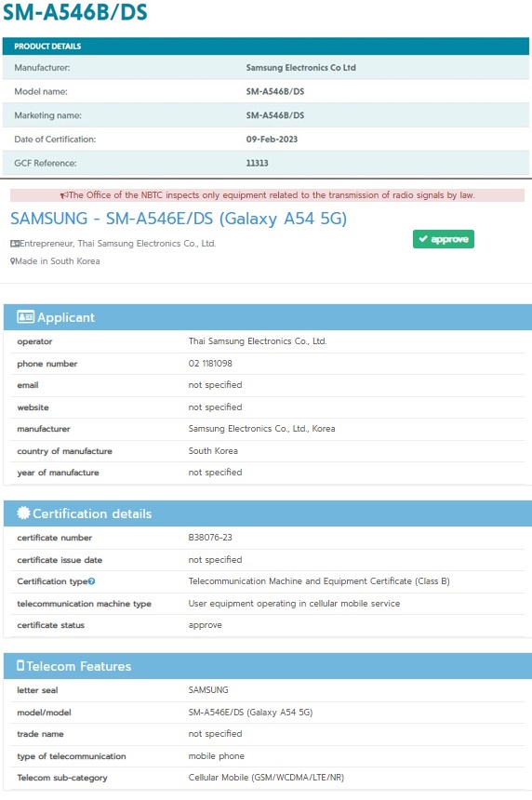
Task: Click the certificate number label
Action: [54, 538]
